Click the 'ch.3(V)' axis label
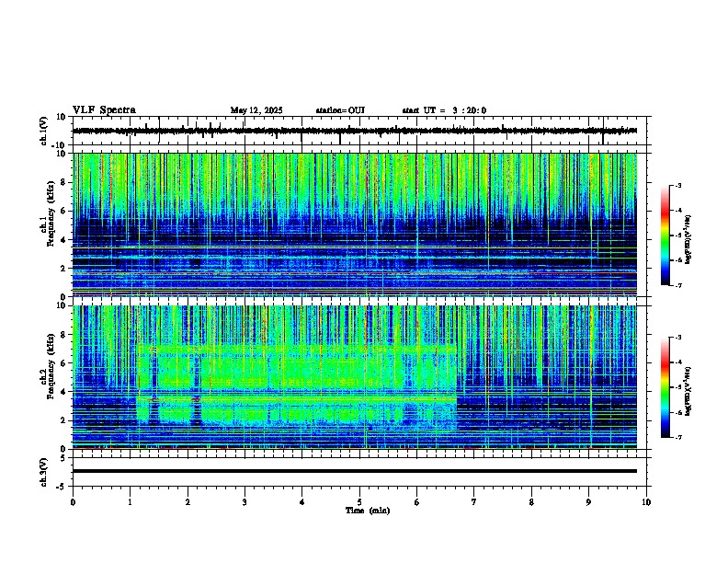This screenshot has height=563, width=728. 44,472
